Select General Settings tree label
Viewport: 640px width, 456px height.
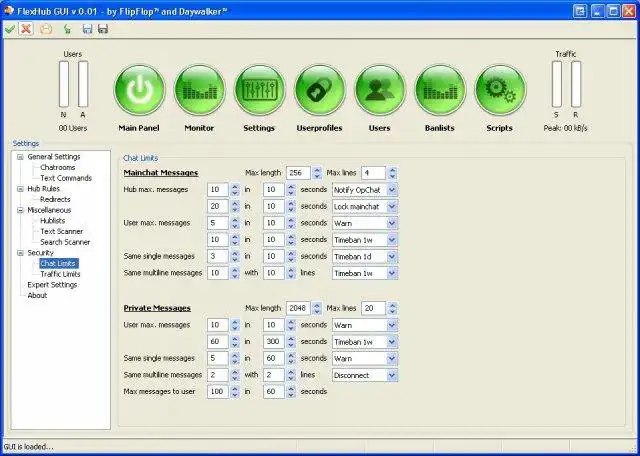54,157
